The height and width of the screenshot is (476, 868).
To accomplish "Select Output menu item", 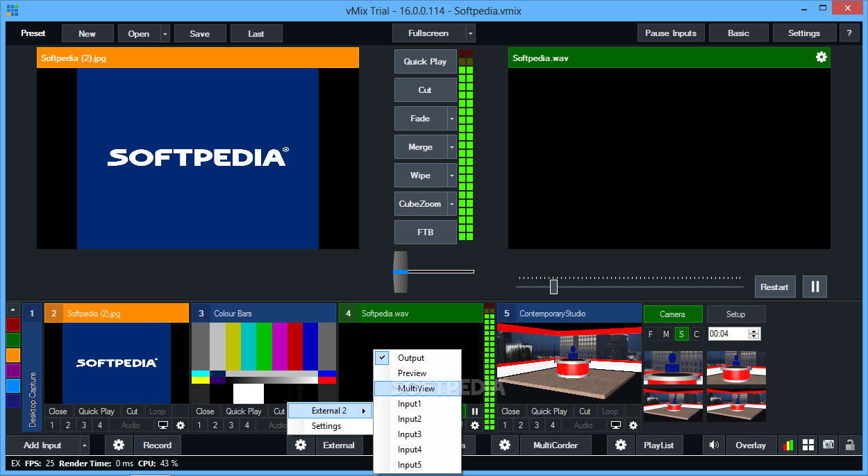I will [417, 358].
